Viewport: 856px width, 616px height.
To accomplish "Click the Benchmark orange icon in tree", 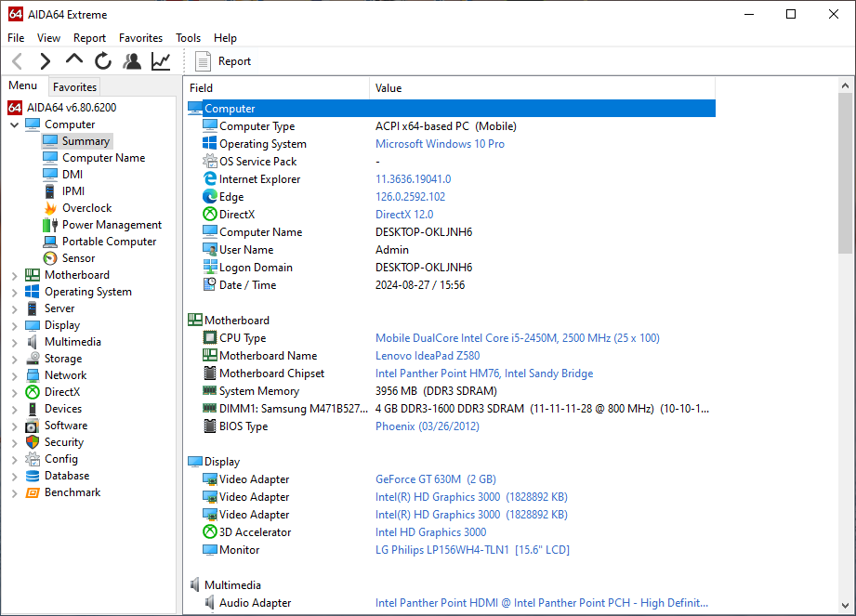I will pyautogui.click(x=33, y=492).
